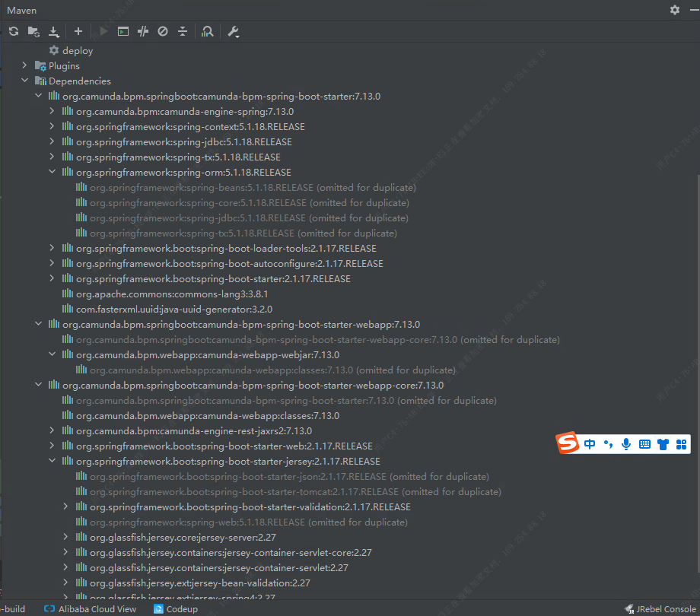Image resolution: width=700 pixels, height=616 pixels.
Task: Add a Maven project using the plus icon
Action: click(x=78, y=31)
